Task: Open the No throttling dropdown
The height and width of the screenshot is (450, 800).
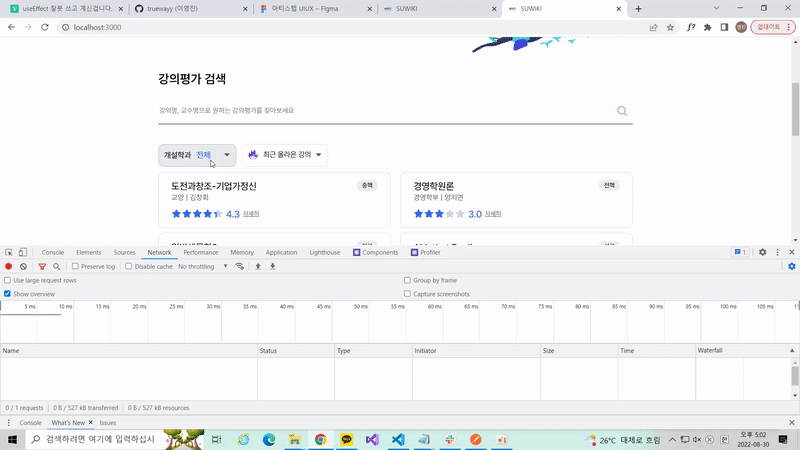Action: [x=203, y=266]
